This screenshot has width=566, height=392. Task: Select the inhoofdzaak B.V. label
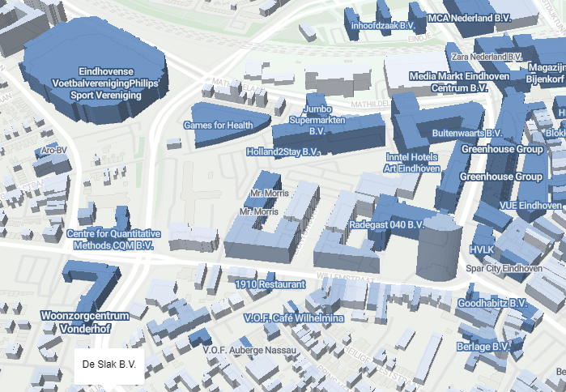(x=383, y=26)
